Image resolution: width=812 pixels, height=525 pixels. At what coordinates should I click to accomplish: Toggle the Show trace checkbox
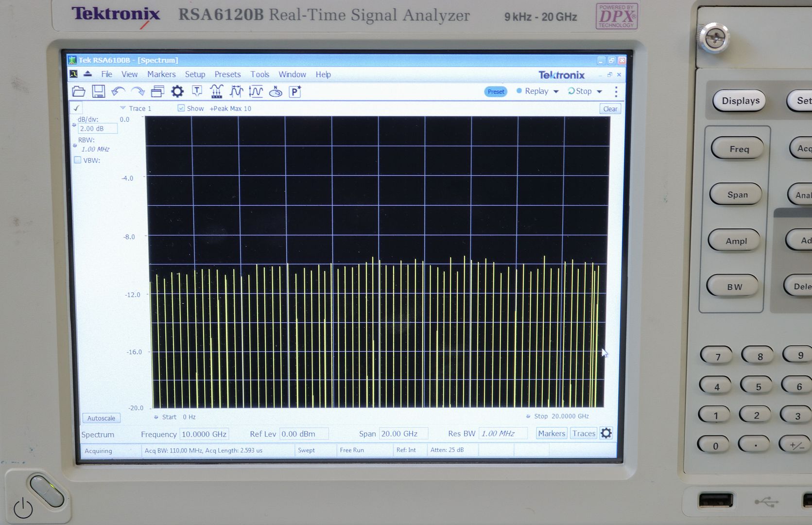point(181,108)
